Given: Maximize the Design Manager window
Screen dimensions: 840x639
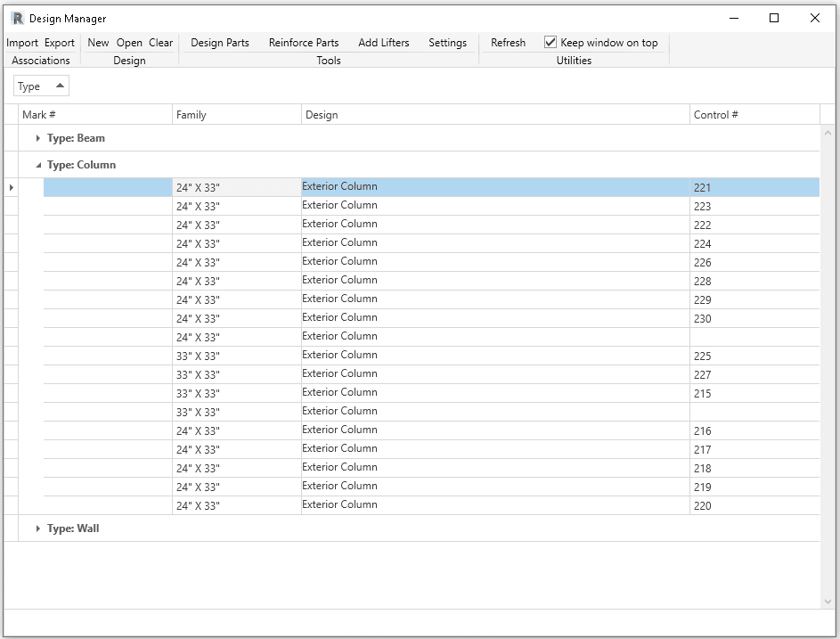Looking at the screenshot, I should (774, 18).
